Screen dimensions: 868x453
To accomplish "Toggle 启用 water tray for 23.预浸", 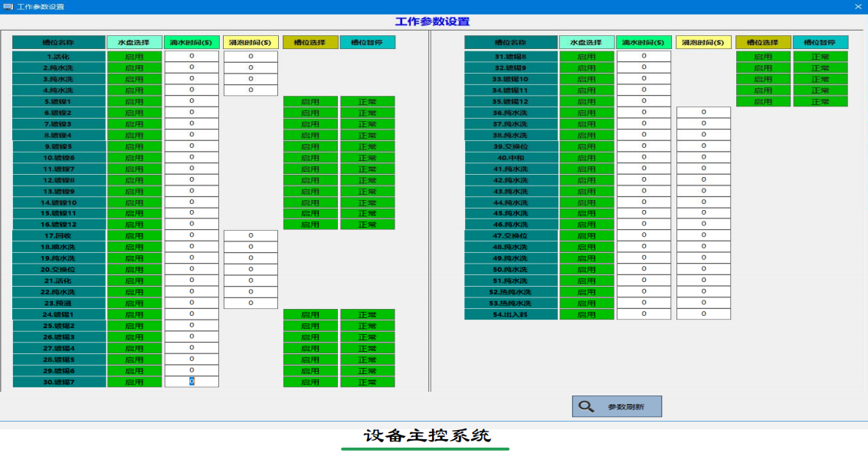I will pos(136,302).
